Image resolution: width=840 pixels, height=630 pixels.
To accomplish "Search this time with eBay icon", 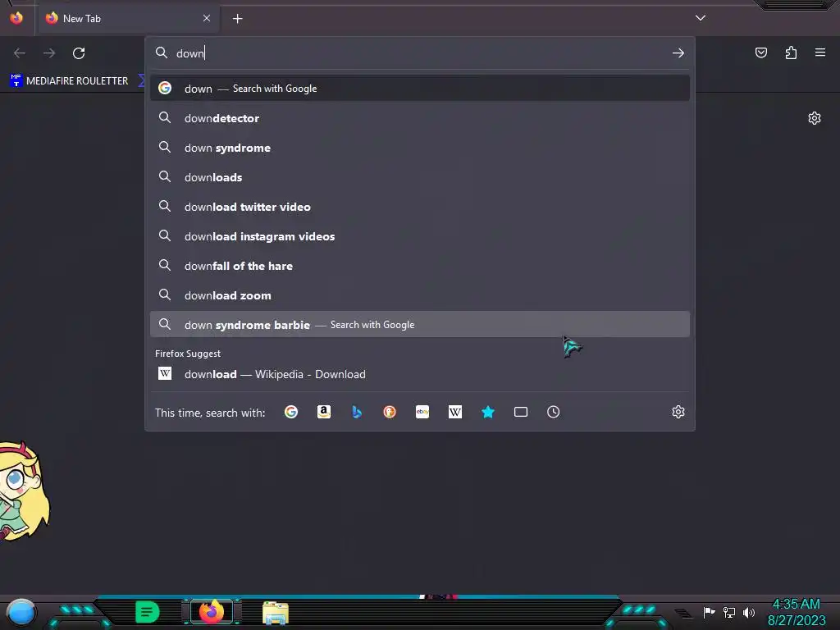I will point(422,412).
